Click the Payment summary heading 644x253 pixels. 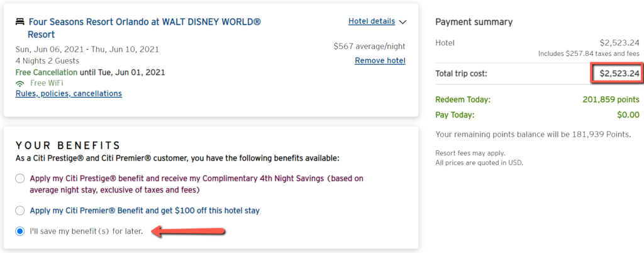pos(474,22)
